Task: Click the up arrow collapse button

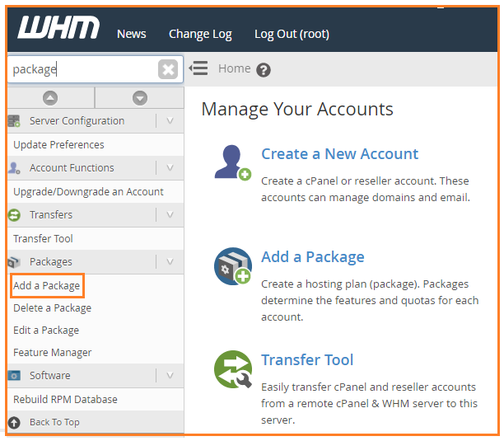Action: tap(50, 98)
